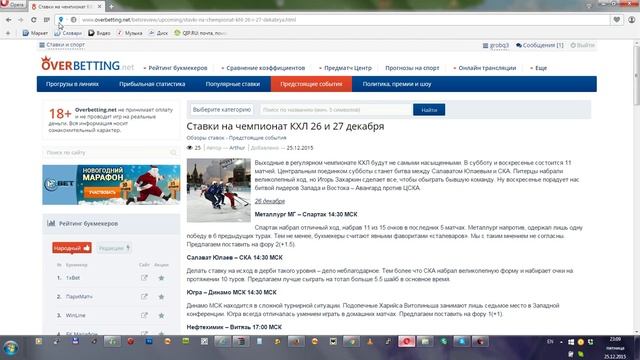Expand the Еще nav menu
The height and width of the screenshot is (360, 640).
538,68
